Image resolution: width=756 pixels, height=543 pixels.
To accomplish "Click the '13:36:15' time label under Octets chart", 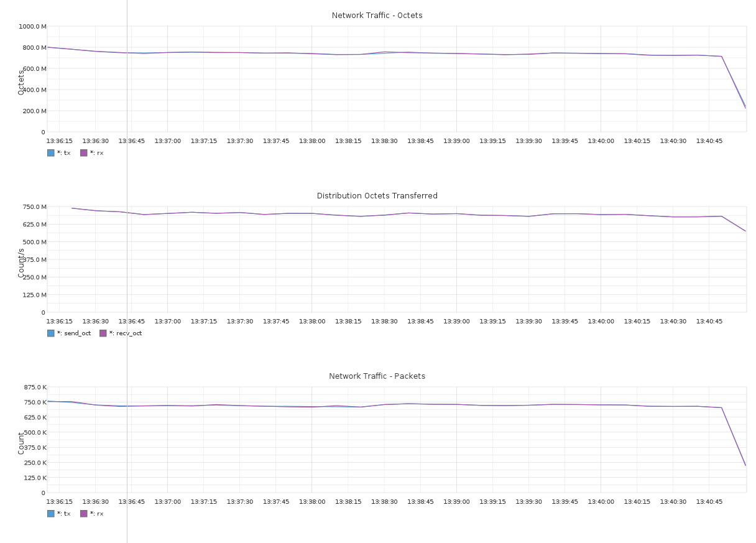I will [x=60, y=141].
